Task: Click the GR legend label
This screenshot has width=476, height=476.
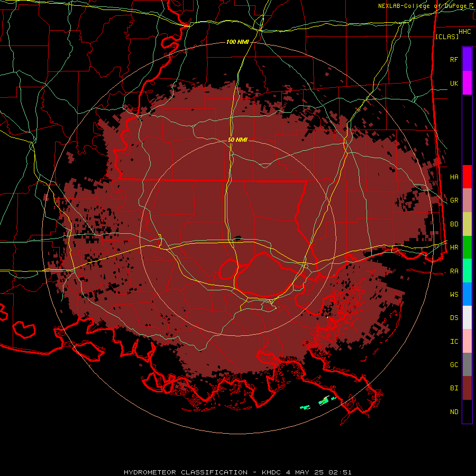Action: (x=454, y=200)
